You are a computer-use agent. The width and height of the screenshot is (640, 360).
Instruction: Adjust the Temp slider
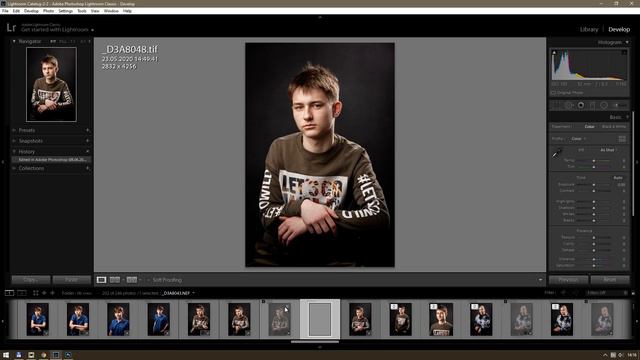[x=594, y=160]
